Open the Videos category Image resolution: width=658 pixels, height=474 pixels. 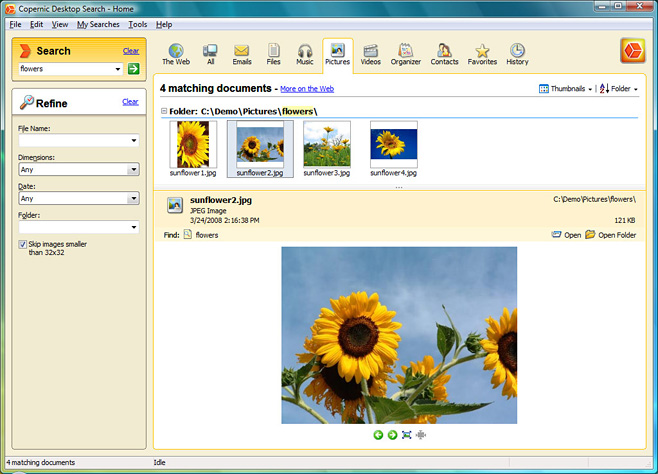[371, 55]
